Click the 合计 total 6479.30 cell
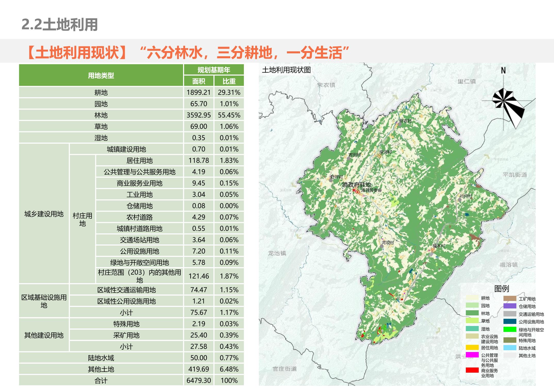554x392 pixels. click(x=199, y=380)
